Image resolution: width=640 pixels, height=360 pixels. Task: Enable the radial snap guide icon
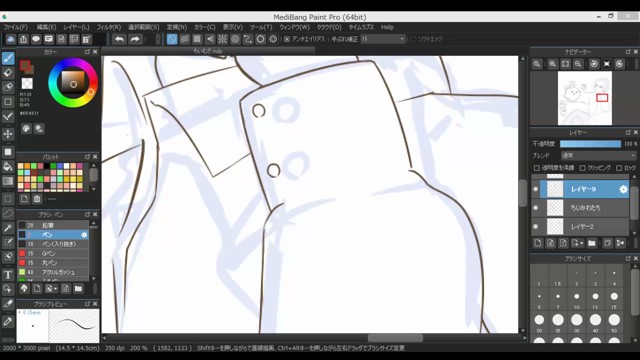click(x=222, y=39)
